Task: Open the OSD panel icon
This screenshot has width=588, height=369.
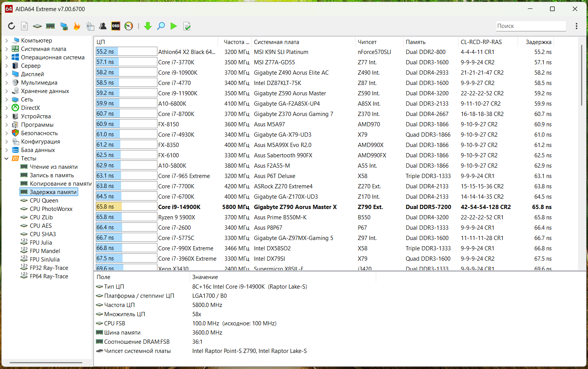Action: tap(116, 26)
